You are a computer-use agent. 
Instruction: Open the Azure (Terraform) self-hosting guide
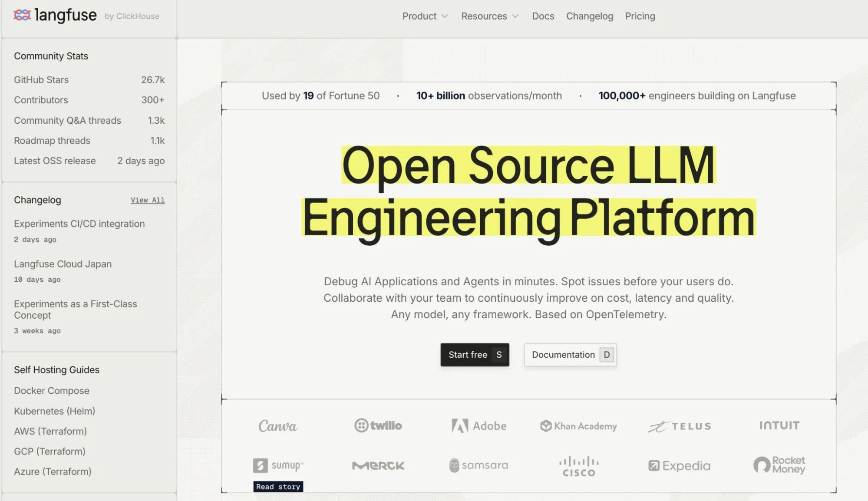coord(53,471)
